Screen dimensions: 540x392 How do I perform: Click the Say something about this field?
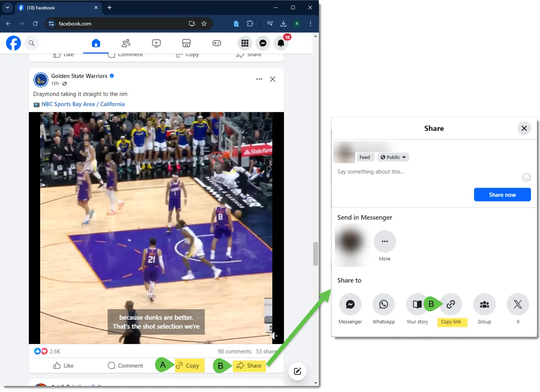[428, 172]
